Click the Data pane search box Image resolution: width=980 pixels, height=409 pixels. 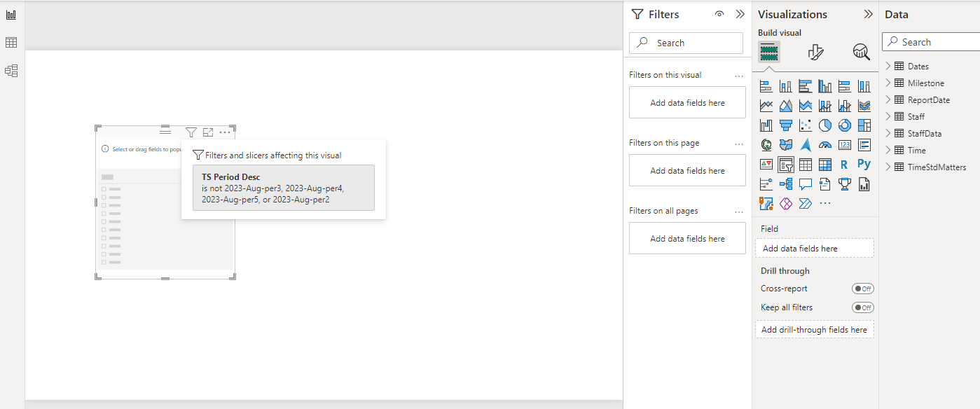(931, 42)
